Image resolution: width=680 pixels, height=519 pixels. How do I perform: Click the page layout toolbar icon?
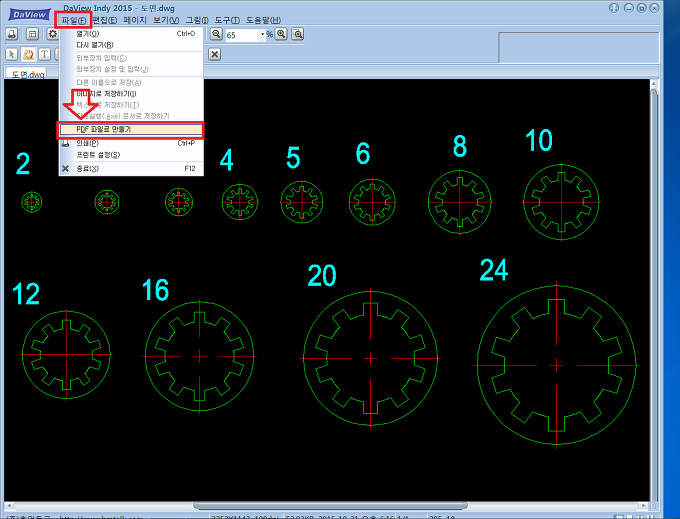32,34
